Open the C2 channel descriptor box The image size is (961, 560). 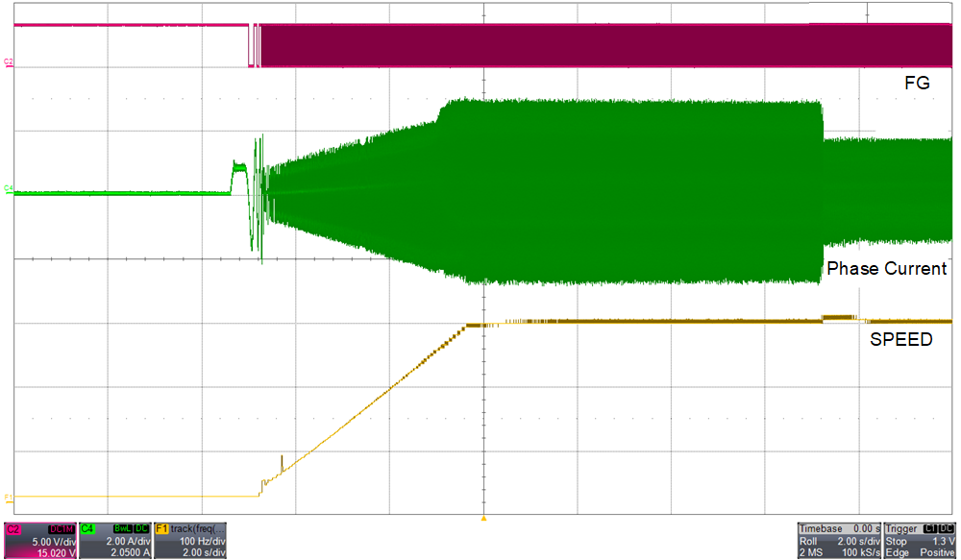38,541
